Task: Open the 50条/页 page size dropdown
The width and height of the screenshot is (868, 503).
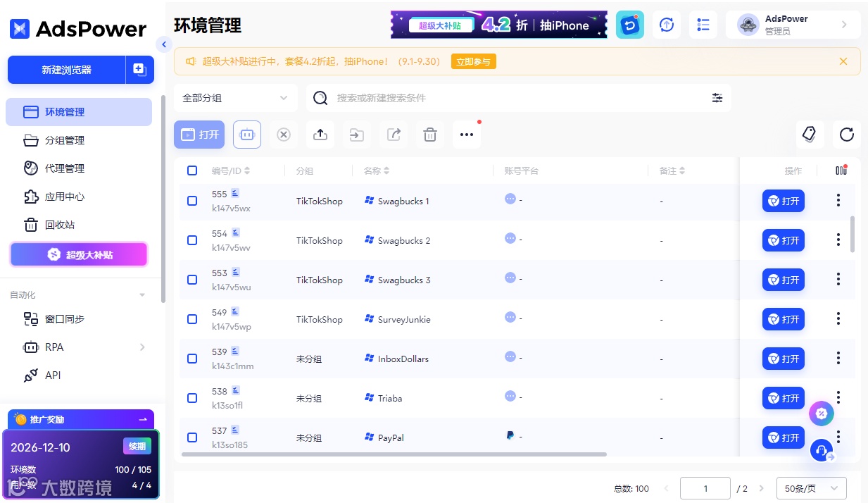Action: click(x=812, y=488)
